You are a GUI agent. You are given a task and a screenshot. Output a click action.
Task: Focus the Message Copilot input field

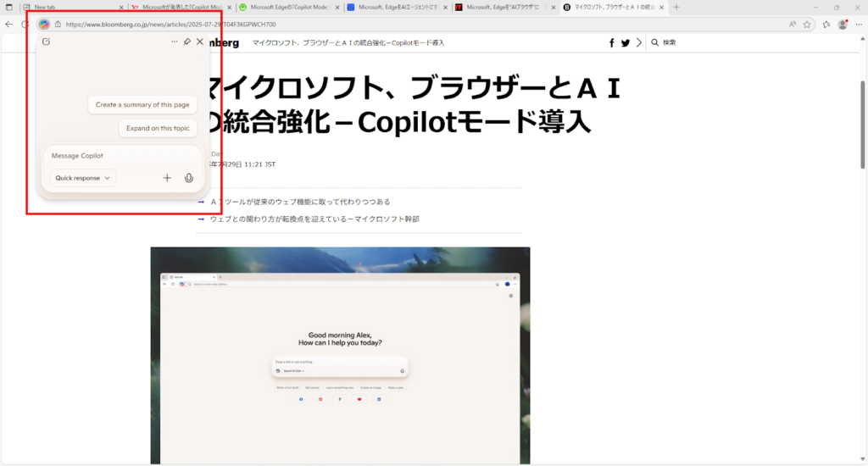pos(123,156)
